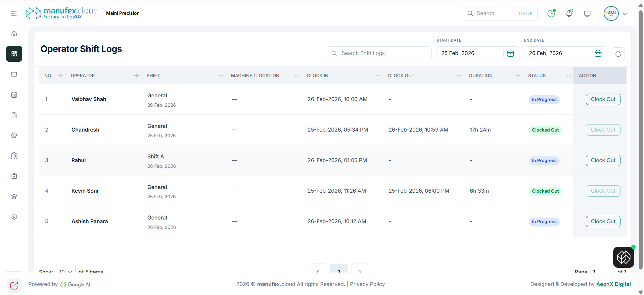Open the settings gear in the sidebar
Viewport: 644px width, 295px height.
tap(14, 217)
